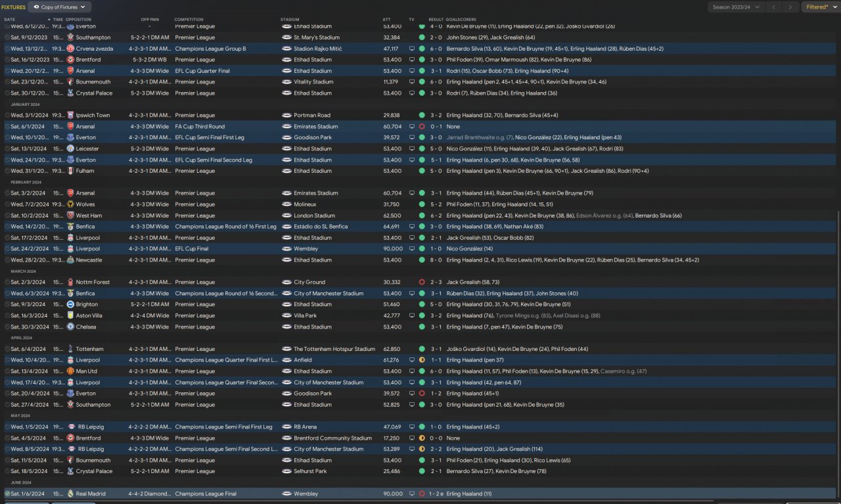841x504 pixels.
Task: Open the Stadion Rajko Mitić stadium link
Action: coord(318,49)
